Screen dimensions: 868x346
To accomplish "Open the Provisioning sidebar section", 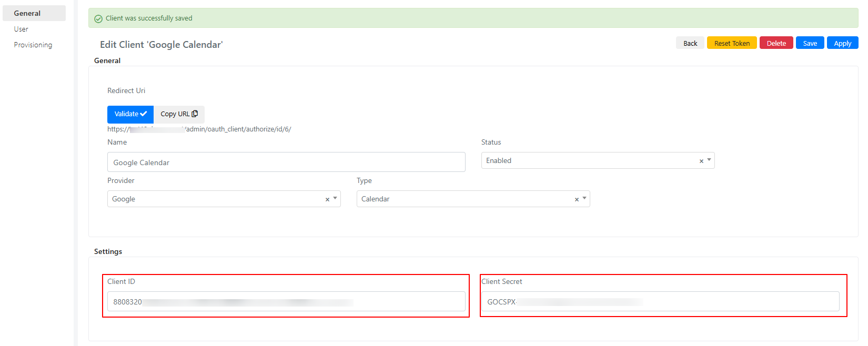I will coord(33,45).
